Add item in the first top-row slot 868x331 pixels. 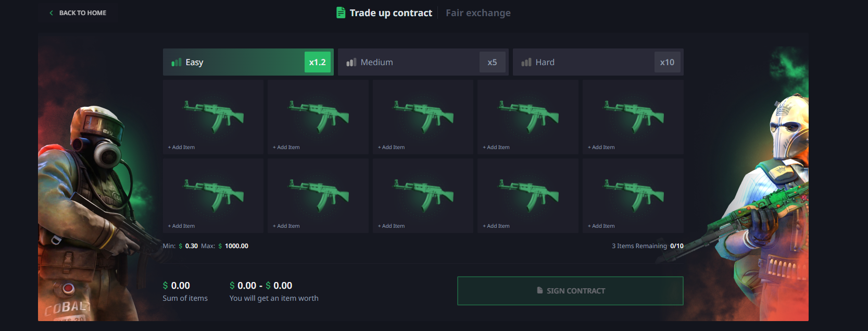[x=213, y=117]
